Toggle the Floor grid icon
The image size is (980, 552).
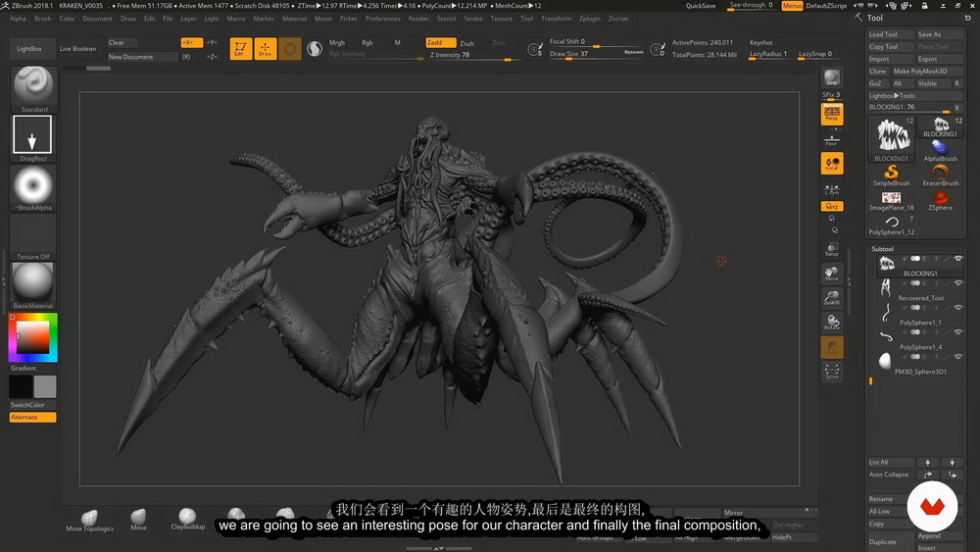pyautogui.click(x=832, y=139)
